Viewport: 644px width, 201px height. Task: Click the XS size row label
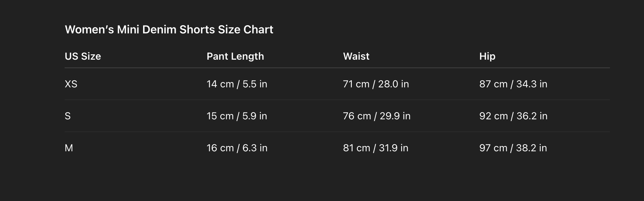(71, 84)
